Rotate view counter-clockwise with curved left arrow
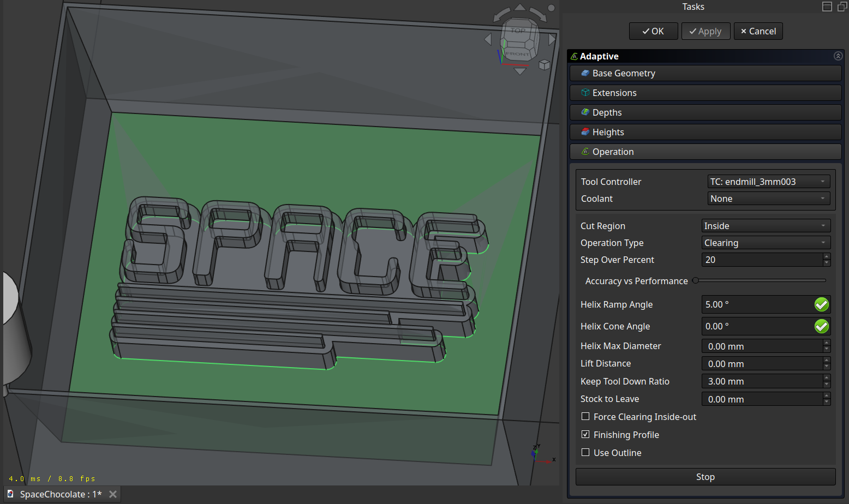This screenshot has width=849, height=504. (501, 14)
